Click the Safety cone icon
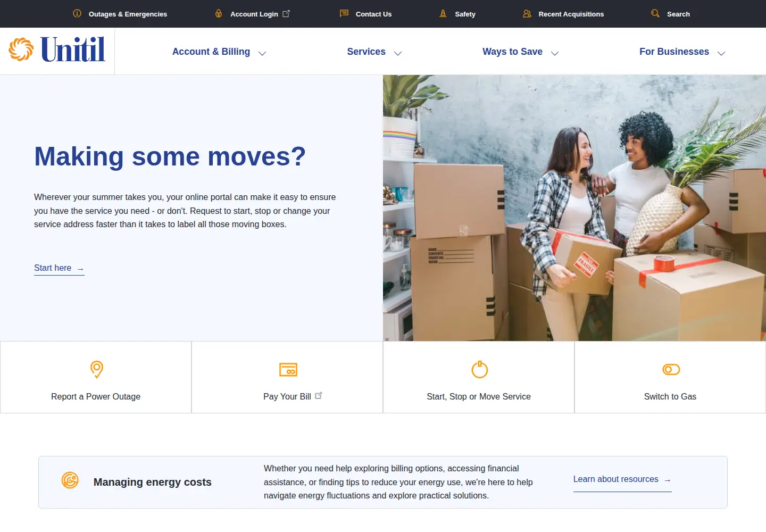This screenshot has width=766, height=532. click(443, 13)
